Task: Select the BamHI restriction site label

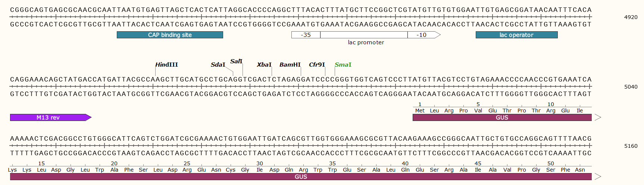Action: (x=290, y=65)
